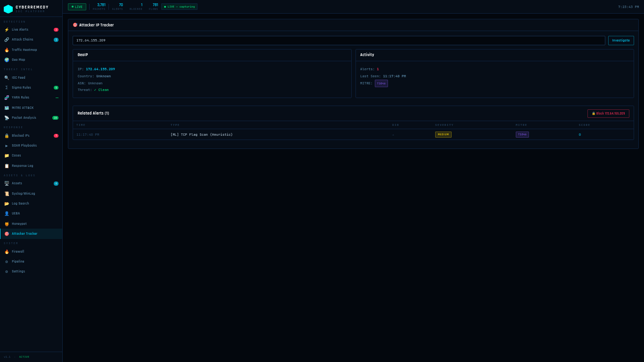Click the scroll icon for Syslog/WinLog

coord(7,194)
